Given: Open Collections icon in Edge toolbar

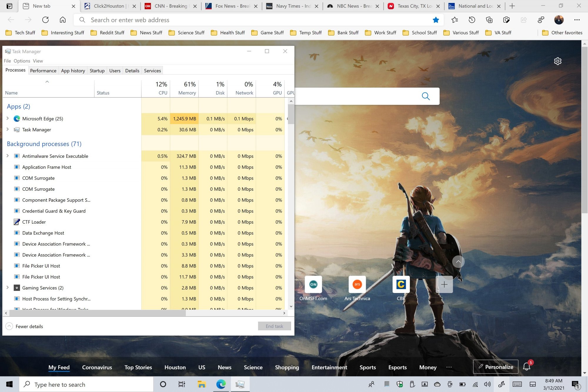Looking at the screenshot, I should pos(489,20).
